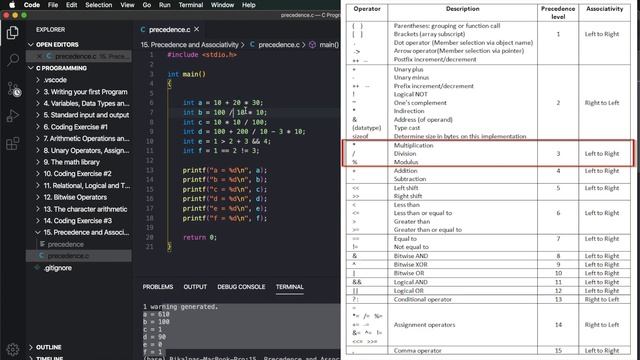
Task: Expand folder 13. The character arithmetic
Action: (85, 209)
